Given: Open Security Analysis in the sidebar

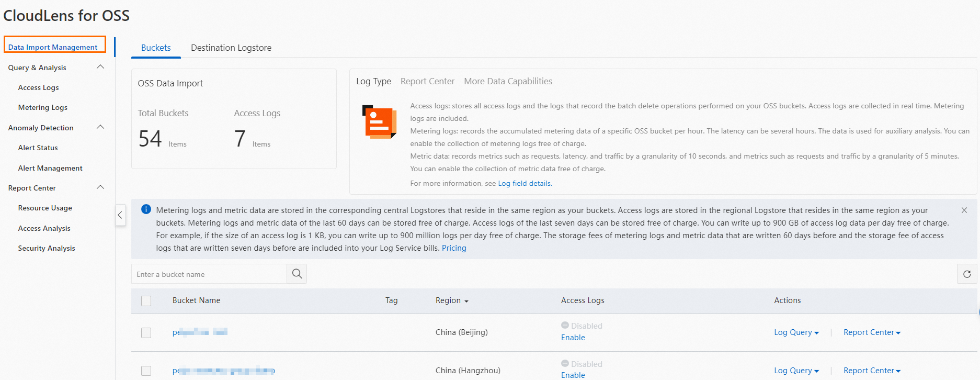Looking at the screenshot, I should (x=47, y=248).
